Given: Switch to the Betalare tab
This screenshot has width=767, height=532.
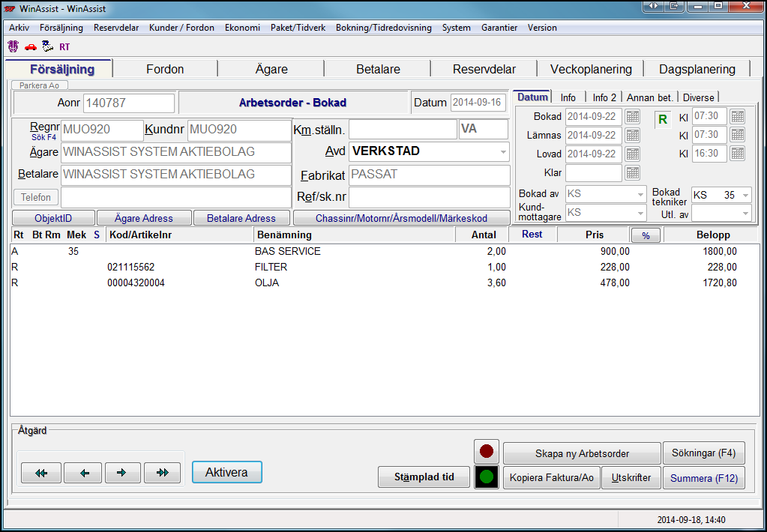Looking at the screenshot, I should 378,69.
